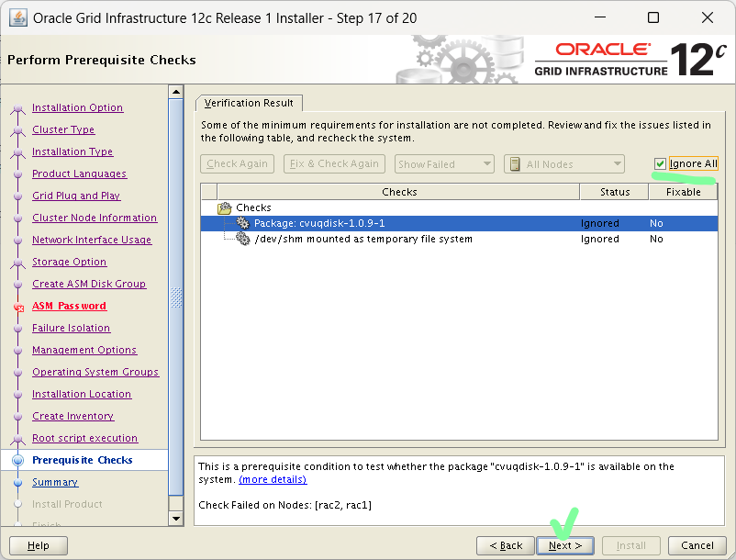Go to Cluster Node Information step

coord(95,218)
